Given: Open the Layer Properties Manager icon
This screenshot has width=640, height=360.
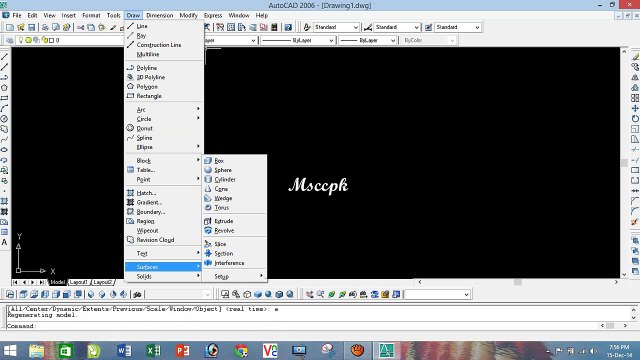Looking at the screenshot, I should click(10, 40).
